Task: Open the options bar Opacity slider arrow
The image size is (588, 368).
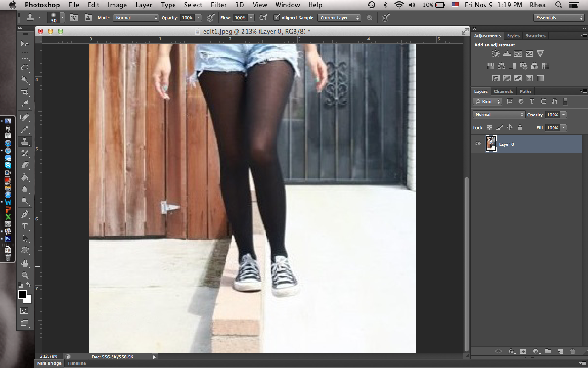Action: pos(198,18)
